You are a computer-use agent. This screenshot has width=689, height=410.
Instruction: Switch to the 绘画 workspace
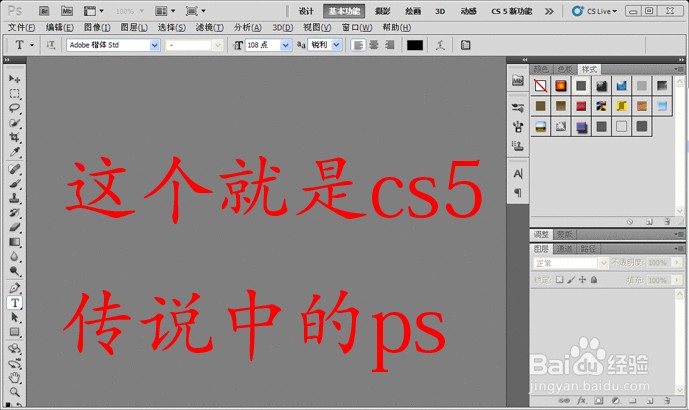[x=413, y=11]
